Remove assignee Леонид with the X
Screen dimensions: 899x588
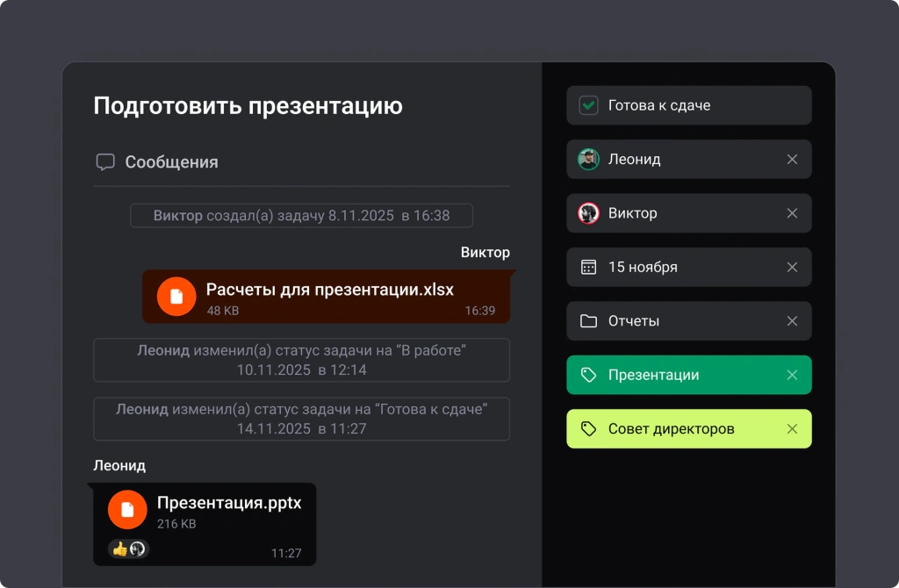tap(792, 160)
